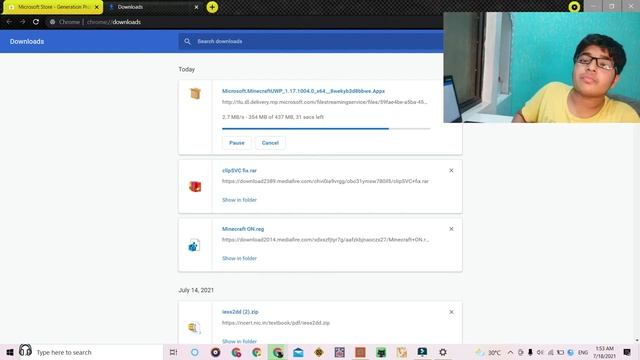Open Cortana from the taskbar
640x360 pixels.
point(195,352)
